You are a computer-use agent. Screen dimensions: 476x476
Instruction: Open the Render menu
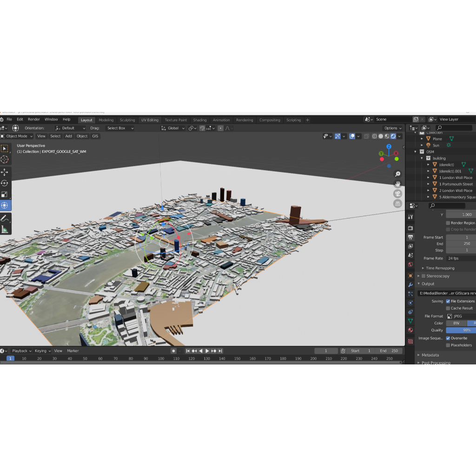pyautogui.click(x=34, y=119)
